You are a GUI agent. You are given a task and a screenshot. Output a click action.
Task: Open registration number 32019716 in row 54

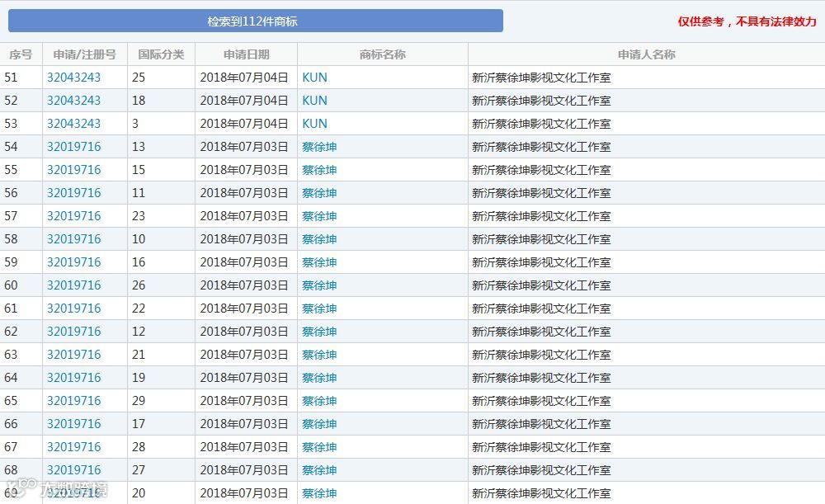(x=73, y=147)
